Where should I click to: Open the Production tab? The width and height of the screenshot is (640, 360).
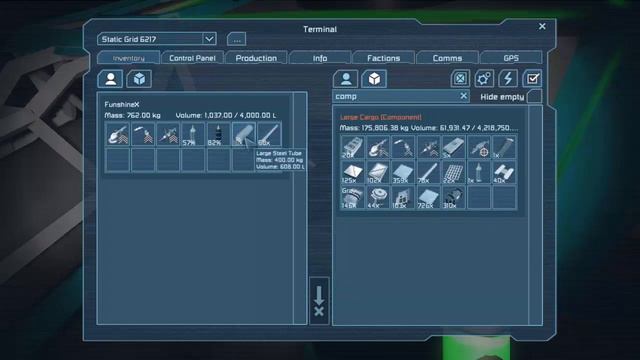pyautogui.click(x=256, y=58)
